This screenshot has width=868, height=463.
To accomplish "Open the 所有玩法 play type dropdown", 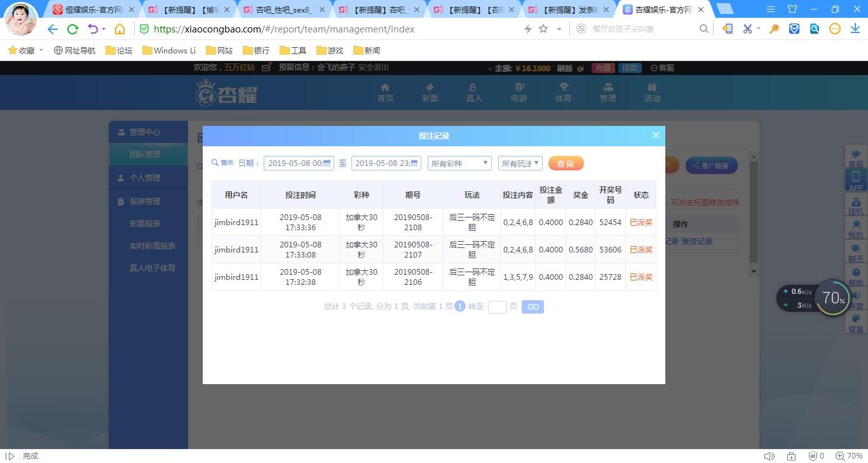I will pyautogui.click(x=520, y=163).
